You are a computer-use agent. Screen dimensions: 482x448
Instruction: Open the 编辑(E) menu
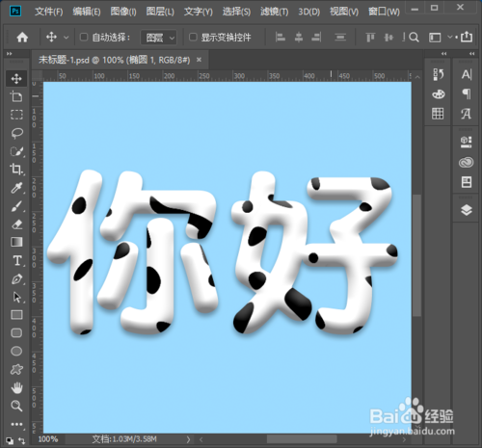pyautogui.click(x=87, y=12)
